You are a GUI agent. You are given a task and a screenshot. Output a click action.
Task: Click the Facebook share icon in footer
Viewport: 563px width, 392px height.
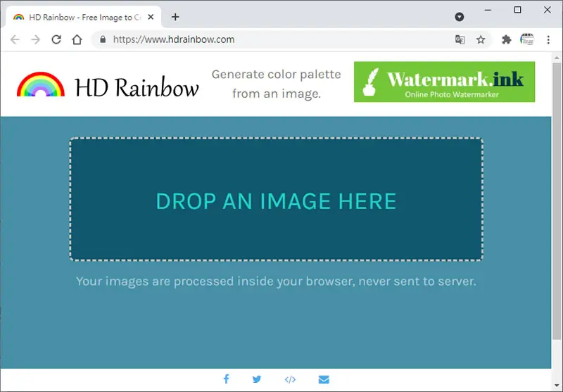pyautogui.click(x=226, y=379)
